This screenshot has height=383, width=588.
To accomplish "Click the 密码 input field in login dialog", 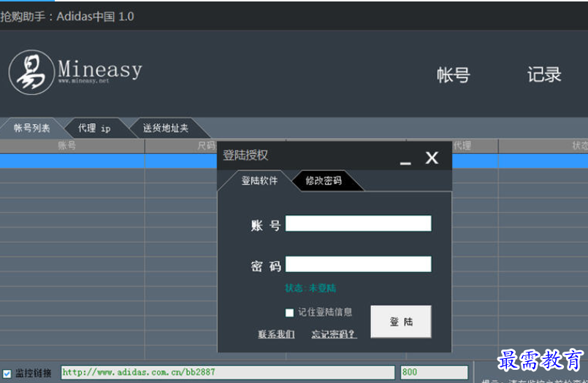I will pos(358,264).
